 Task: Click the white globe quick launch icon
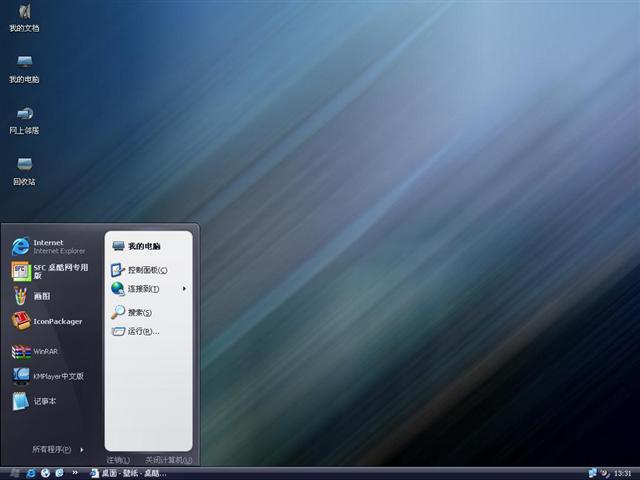[45, 473]
